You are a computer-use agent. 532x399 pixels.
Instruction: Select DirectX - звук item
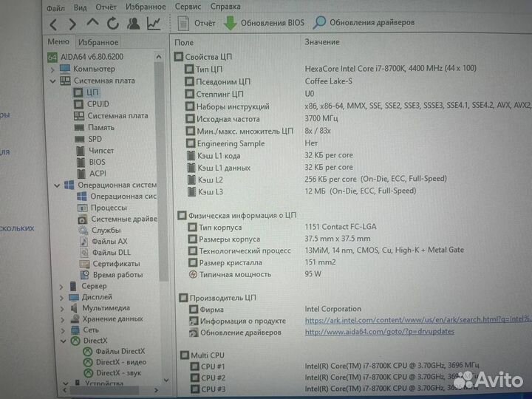(x=112, y=373)
